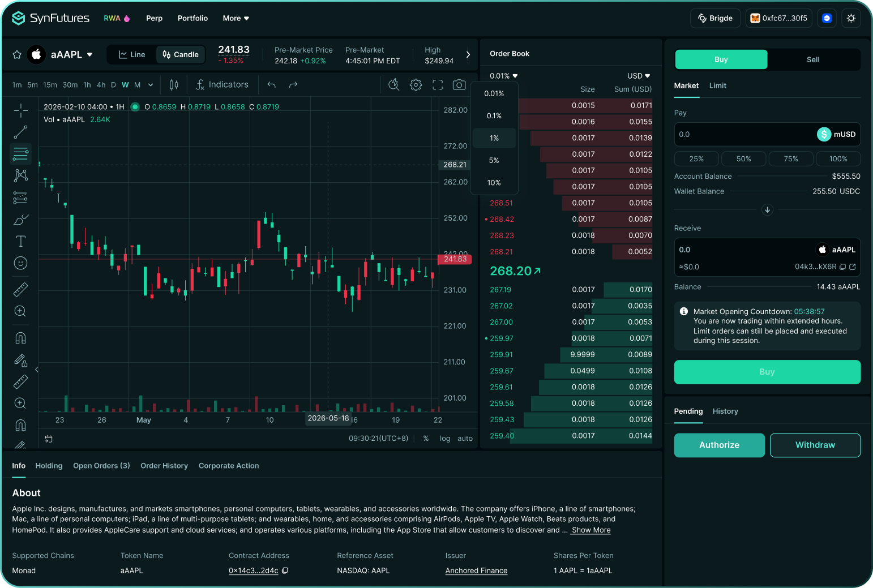The width and height of the screenshot is (873, 588).
Task: Set pay amount to 50%
Action: coord(743,159)
